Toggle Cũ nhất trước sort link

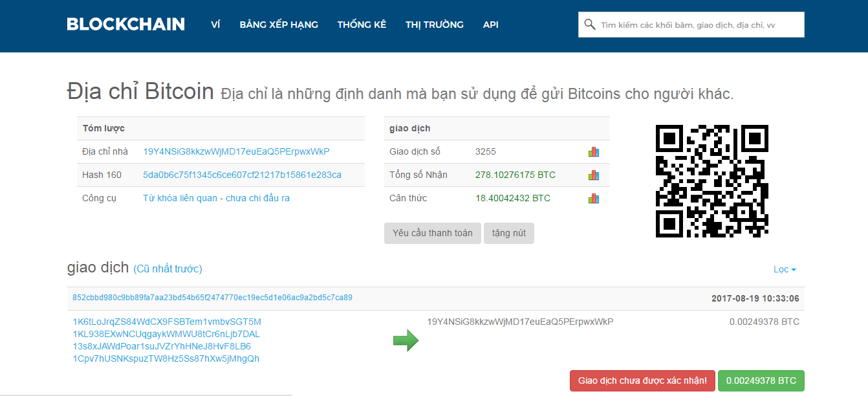point(168,269)
